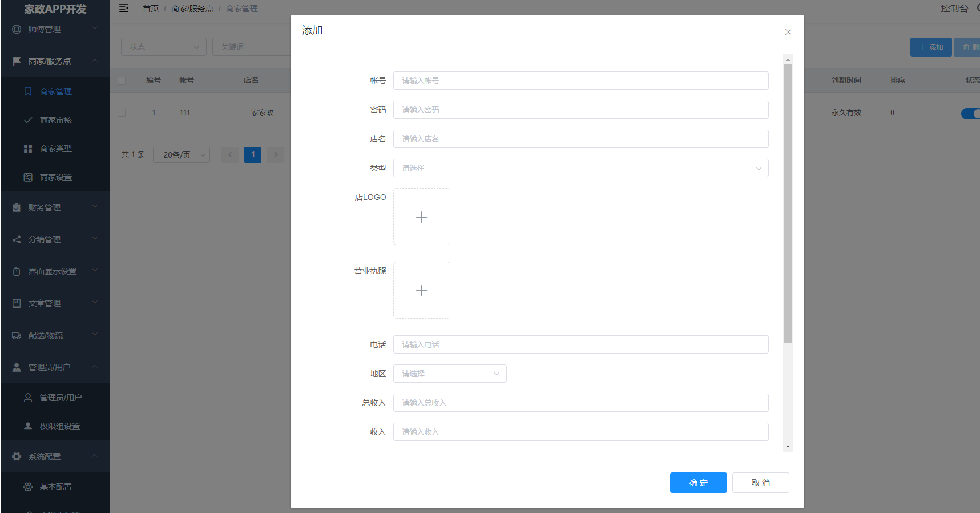Click the clipboard icon beside 财务管理
This screenshot has width=980, height=513.
(x=17, y=207)
